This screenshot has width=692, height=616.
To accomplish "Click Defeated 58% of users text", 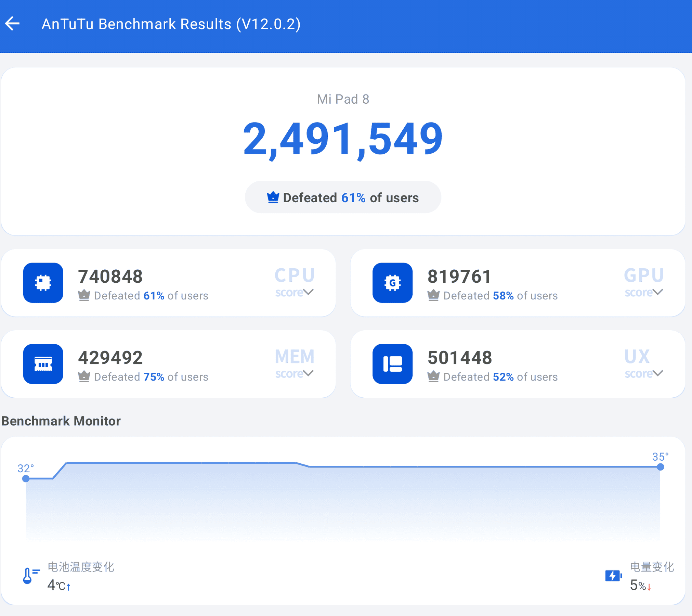I will pyautogui.click(x=500, y=296).
